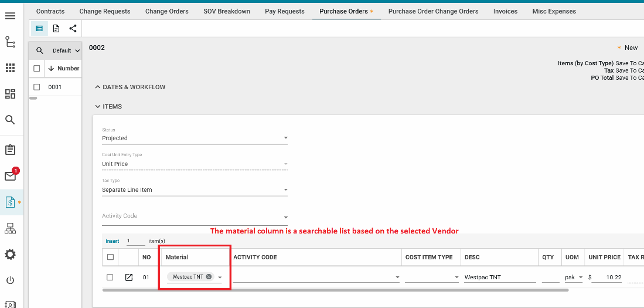Screen dimensions: 644x308
Task: Click the settings gear icon in sidebar
Action: point(10,254)
